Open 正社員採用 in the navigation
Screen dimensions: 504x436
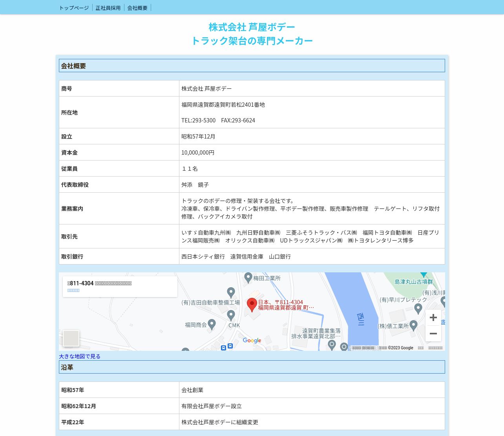[108, 8]
